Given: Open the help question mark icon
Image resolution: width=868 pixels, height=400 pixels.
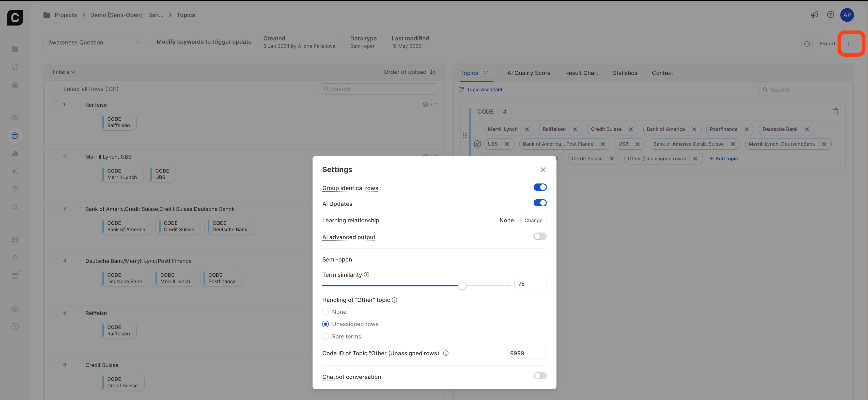Looking at the screenshot, I should click(x=831, y=15).
